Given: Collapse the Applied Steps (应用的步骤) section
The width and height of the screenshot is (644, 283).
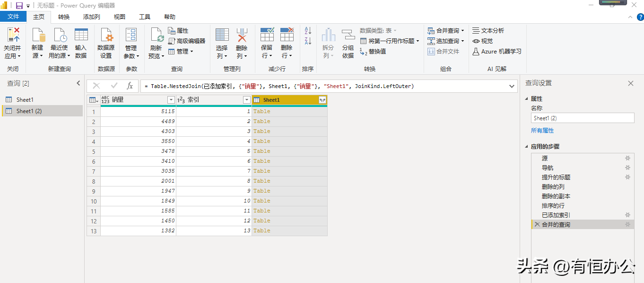Looking at the screenshot, I should (527, 147).
